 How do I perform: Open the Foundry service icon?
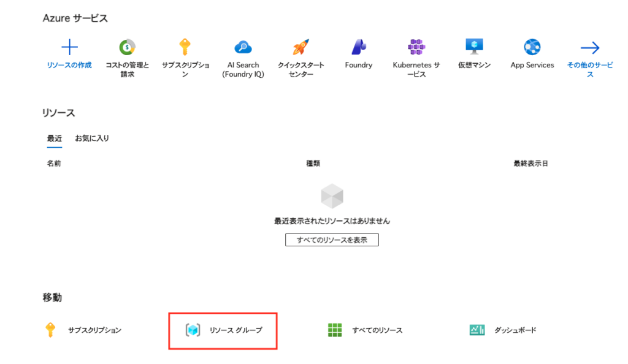(x=358, y=47)
